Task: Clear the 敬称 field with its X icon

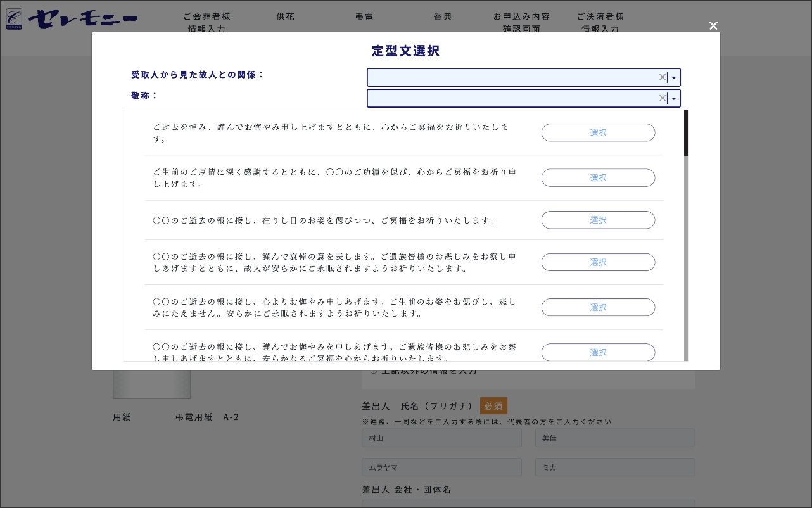Action: point(662,98)
